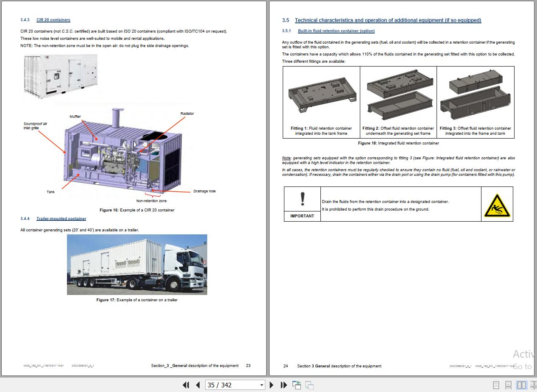Select the next view icon
This screenshot has height=392, width=537.
point(309,385)
